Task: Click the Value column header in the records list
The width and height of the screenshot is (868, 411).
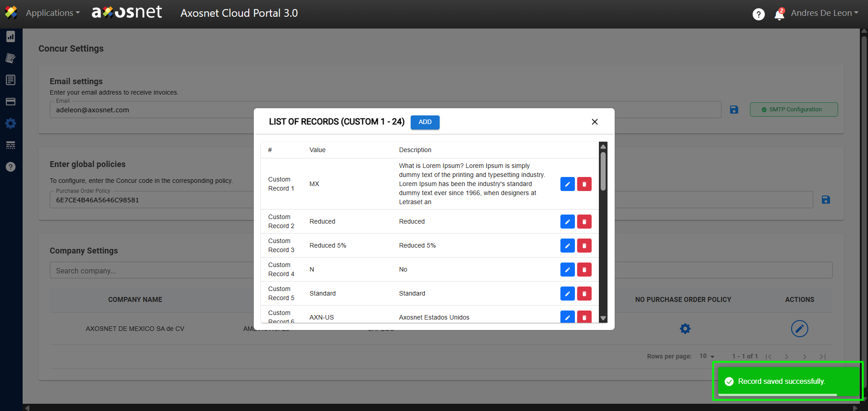Action: pos(318,150)
